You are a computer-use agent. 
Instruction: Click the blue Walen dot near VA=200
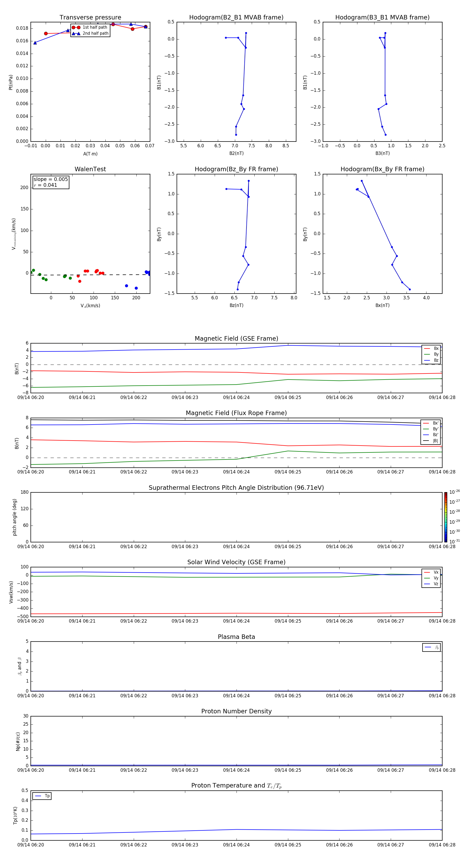pyautogui.click(x=136, y=288)
